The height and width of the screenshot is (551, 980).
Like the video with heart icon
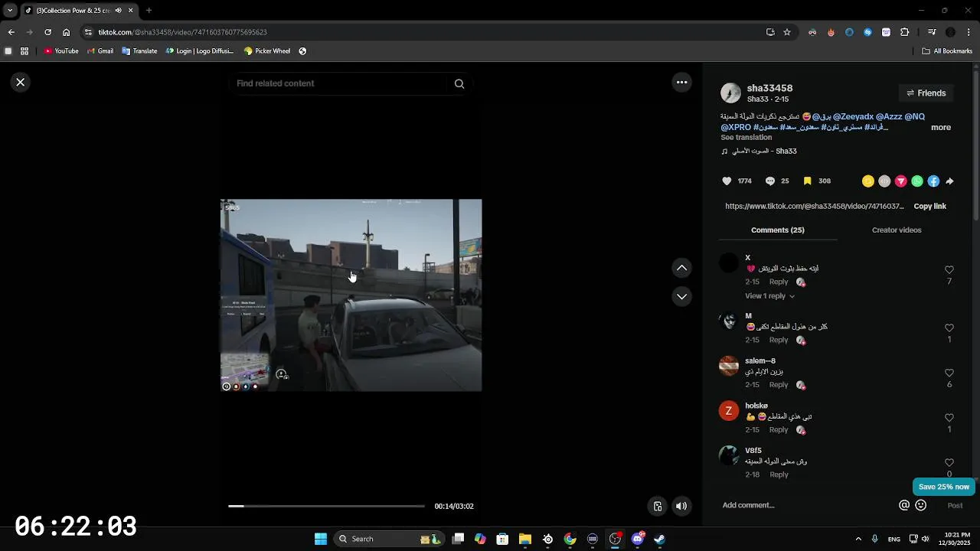(727, 181)
